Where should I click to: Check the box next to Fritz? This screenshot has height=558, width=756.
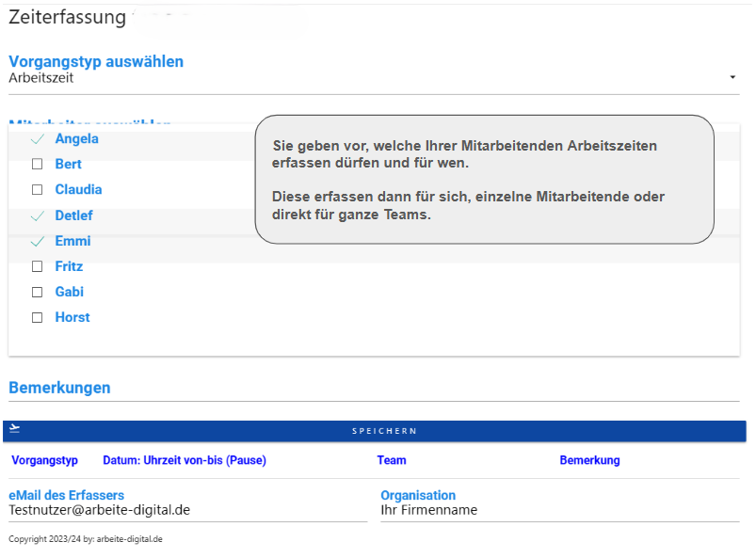click(38, 266)
